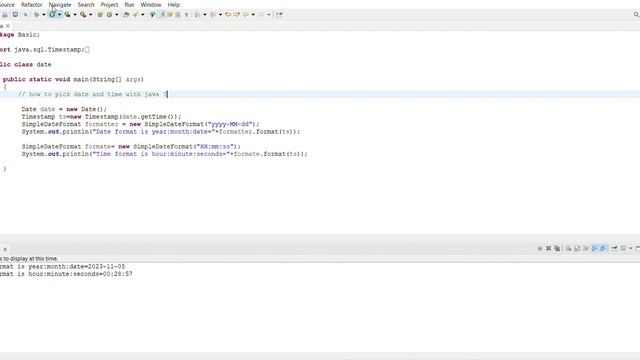Clear the Console output icon
Image resolution: width=640 pixels, height=360 pixels.
tap(568, 248)
